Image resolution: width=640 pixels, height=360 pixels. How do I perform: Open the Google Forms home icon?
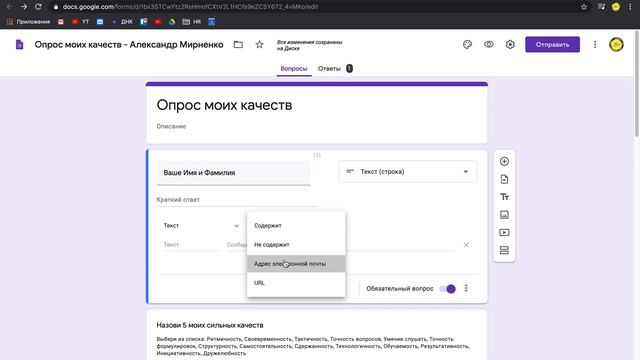pos(19,44)
